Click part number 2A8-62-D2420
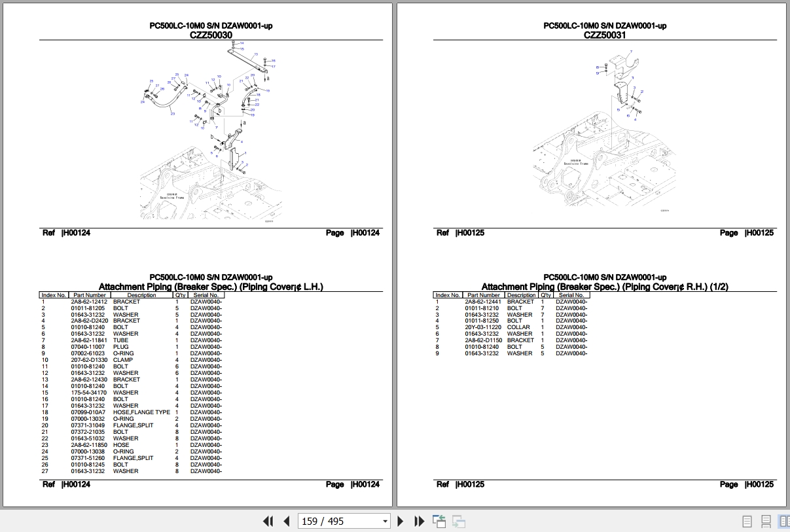This screenshot has height=532, width=790. 90,321
